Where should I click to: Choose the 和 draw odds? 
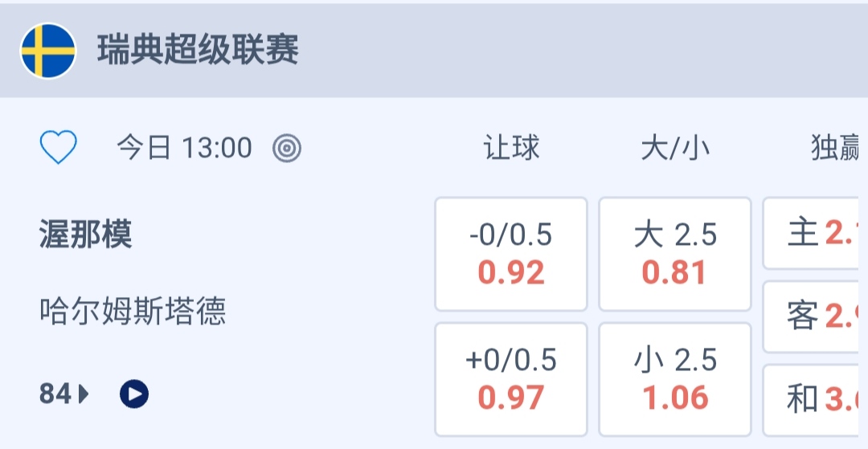coord(815,399)
